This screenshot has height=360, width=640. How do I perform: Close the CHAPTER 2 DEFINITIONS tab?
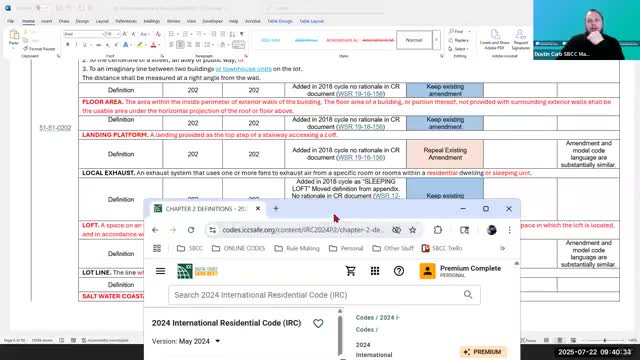(258, 209)
